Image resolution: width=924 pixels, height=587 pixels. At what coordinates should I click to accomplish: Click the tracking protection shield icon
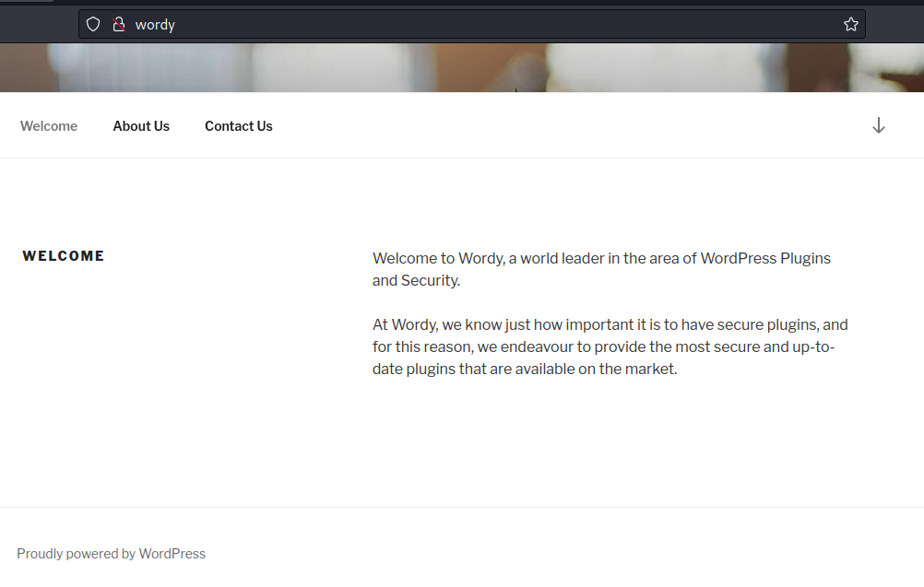(x=93, y=25)
